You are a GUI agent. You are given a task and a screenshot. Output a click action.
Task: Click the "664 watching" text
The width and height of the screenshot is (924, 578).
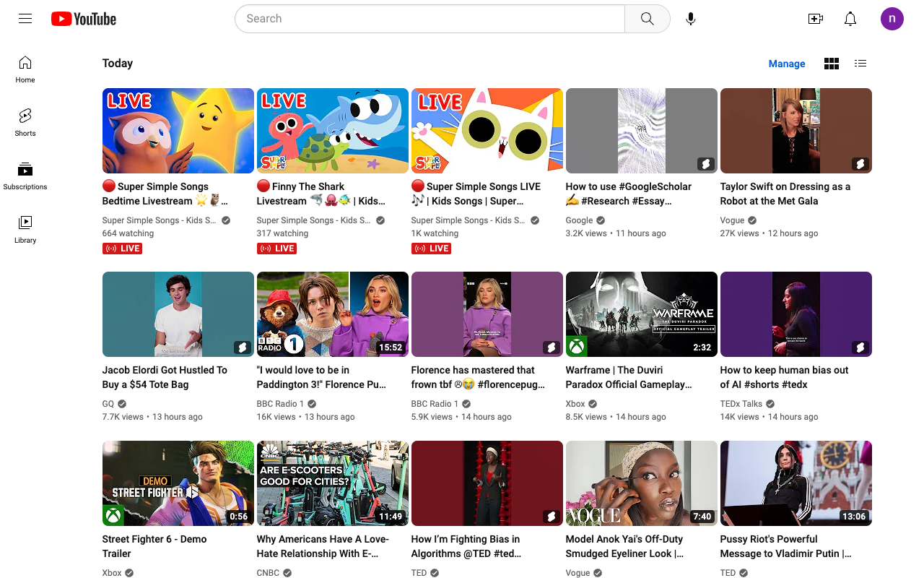click(x=128, y=233)
